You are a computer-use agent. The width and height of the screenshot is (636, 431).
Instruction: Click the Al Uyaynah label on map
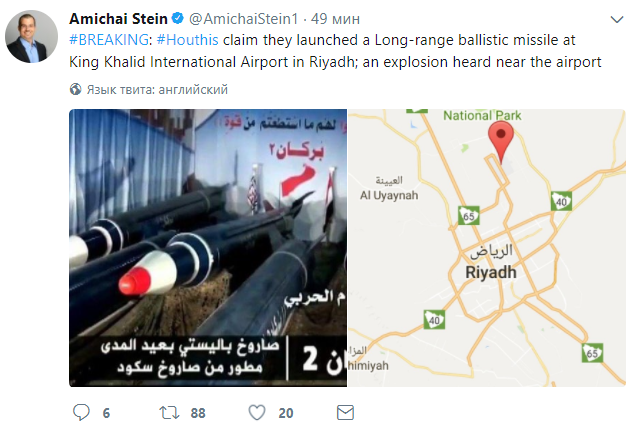[x=386, y=194]
